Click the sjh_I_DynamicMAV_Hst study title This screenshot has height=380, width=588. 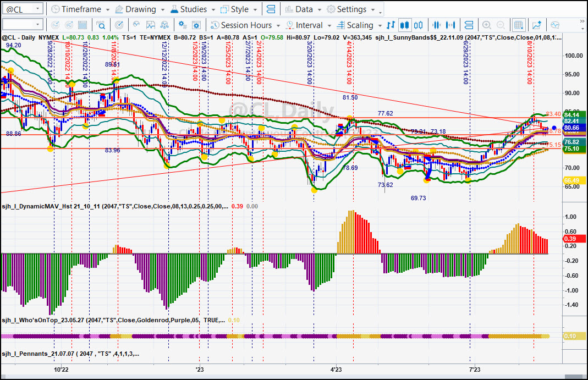pos(115,206)
